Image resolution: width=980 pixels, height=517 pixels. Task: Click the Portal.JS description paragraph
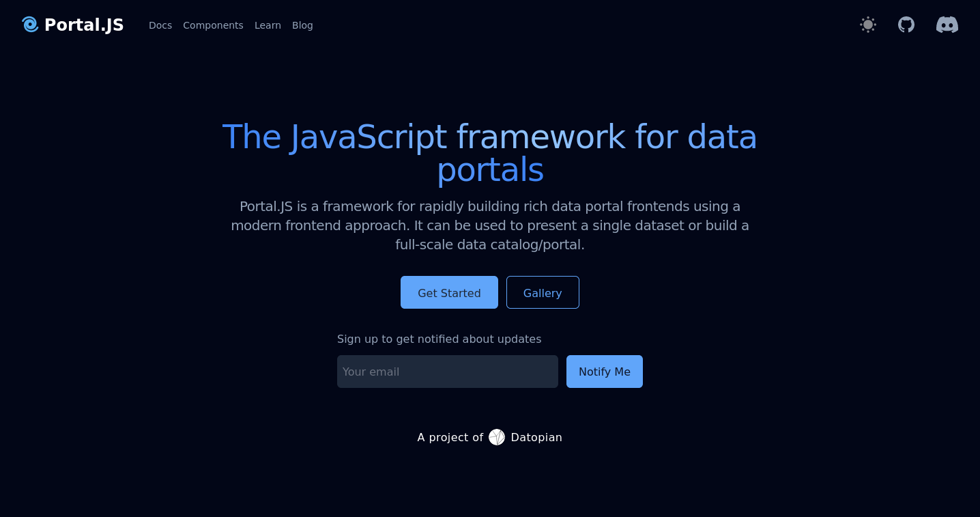pos(489,225)
